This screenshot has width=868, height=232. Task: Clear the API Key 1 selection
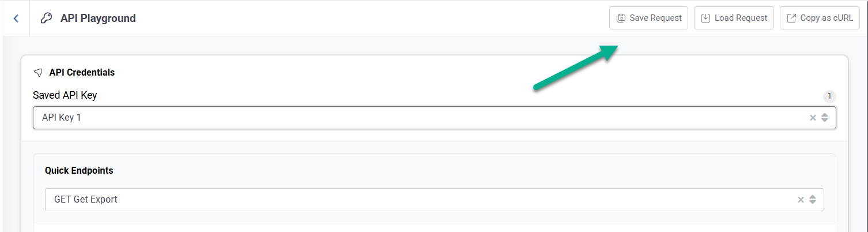[813, 118]
